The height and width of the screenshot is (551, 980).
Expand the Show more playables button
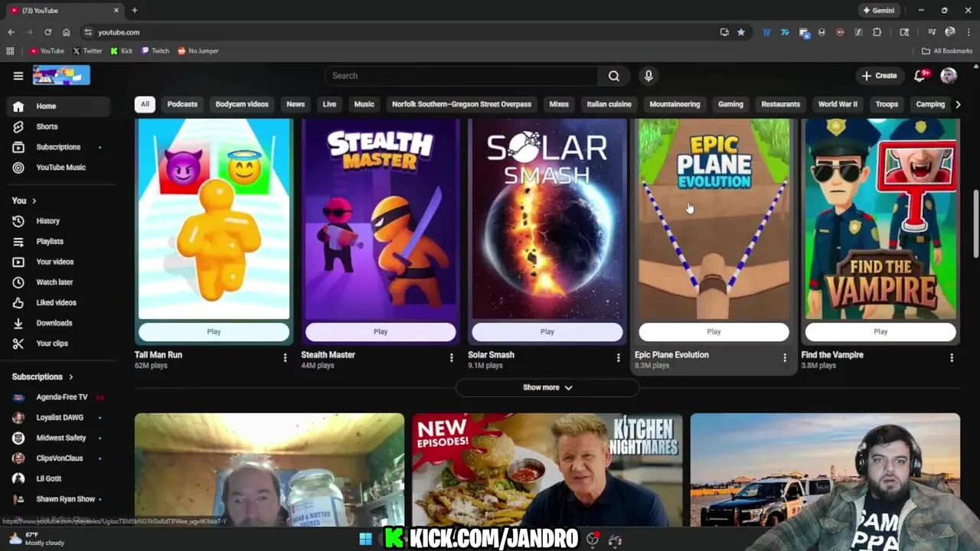point(547,387)
